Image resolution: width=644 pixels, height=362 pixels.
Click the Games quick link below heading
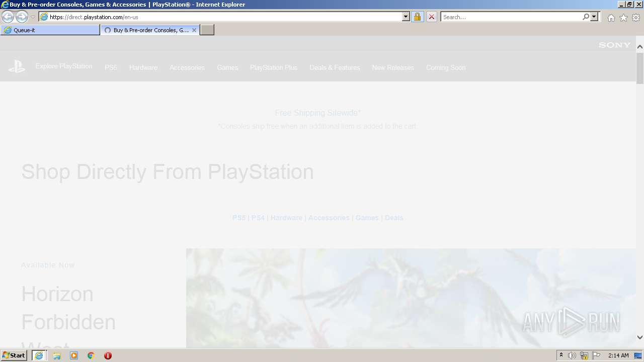pos(367,218)
